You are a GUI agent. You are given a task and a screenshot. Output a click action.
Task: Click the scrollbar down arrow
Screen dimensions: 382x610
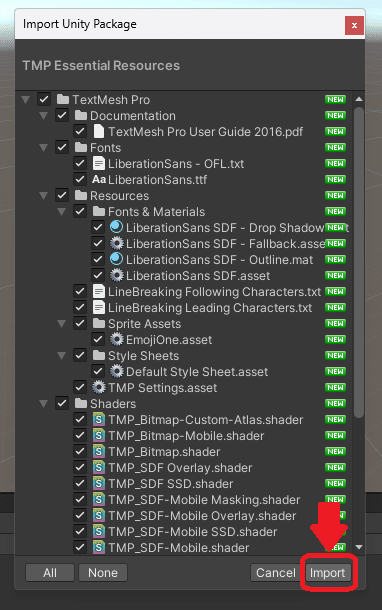pyautogui.click(x=359, y=547)
